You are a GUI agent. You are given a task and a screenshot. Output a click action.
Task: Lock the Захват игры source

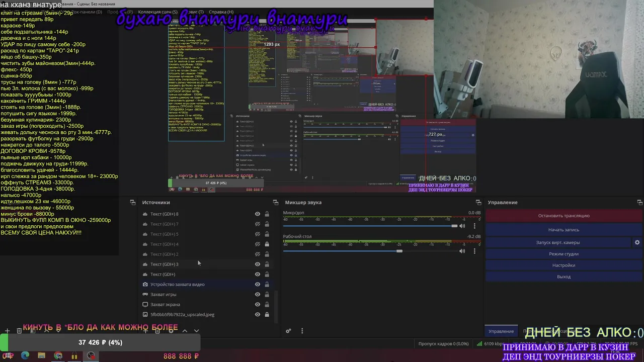(267, 294)
